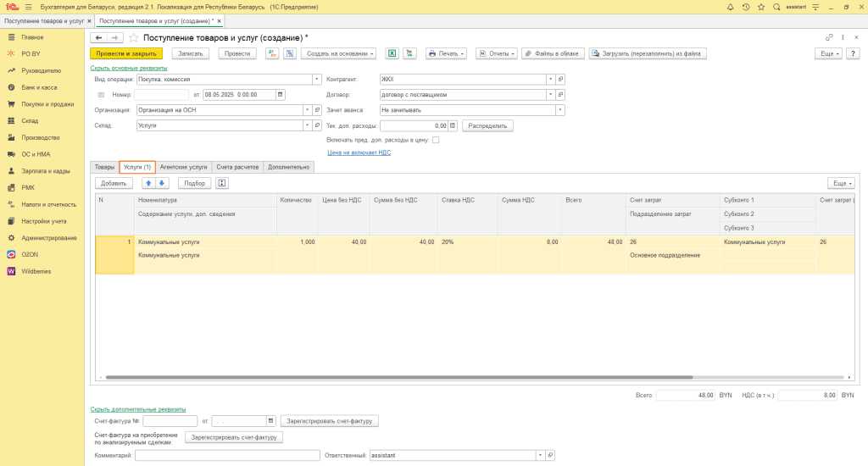Click Загрузить (перезаполнить) из файла button
Screen dimensions: 868x466
point(647,53)
